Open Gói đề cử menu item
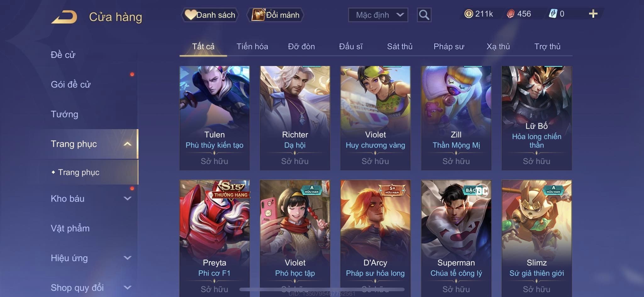 [x=71, y=84]
